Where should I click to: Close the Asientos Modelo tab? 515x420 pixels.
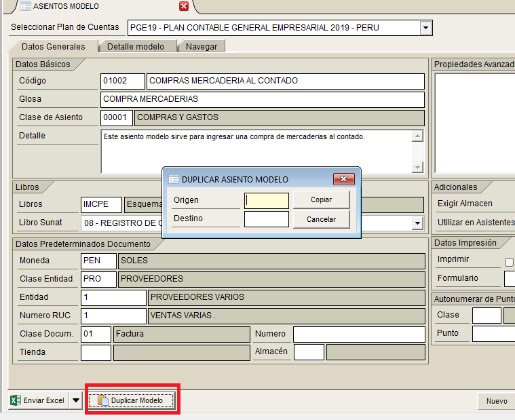click(x=184, y=6)
